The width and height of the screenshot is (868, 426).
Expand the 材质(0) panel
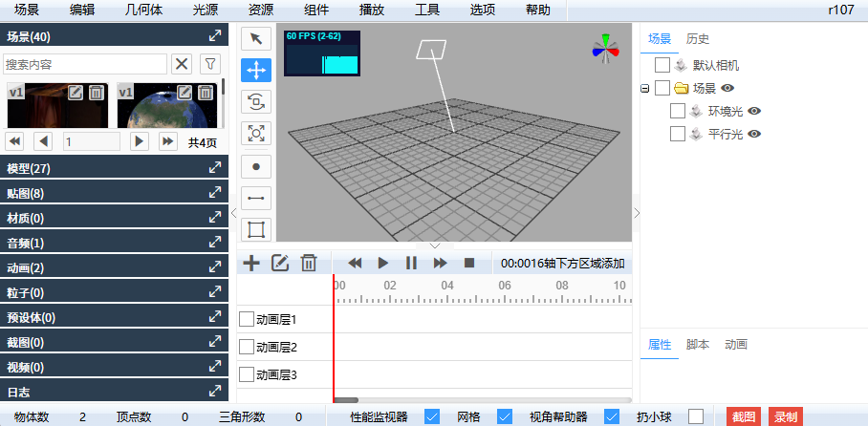215,218
